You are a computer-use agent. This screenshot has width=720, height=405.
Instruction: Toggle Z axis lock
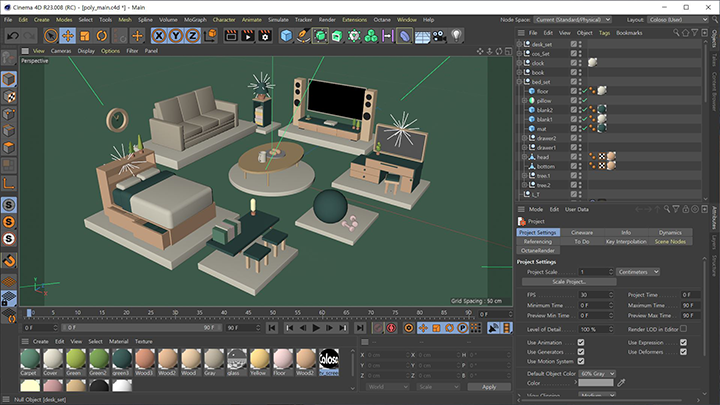[193, 36]
